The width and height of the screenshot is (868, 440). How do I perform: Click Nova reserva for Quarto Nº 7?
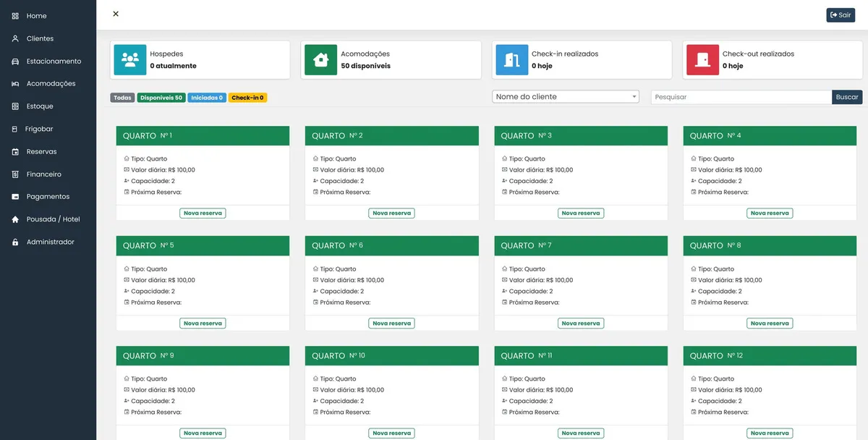(x=580, y=323)
